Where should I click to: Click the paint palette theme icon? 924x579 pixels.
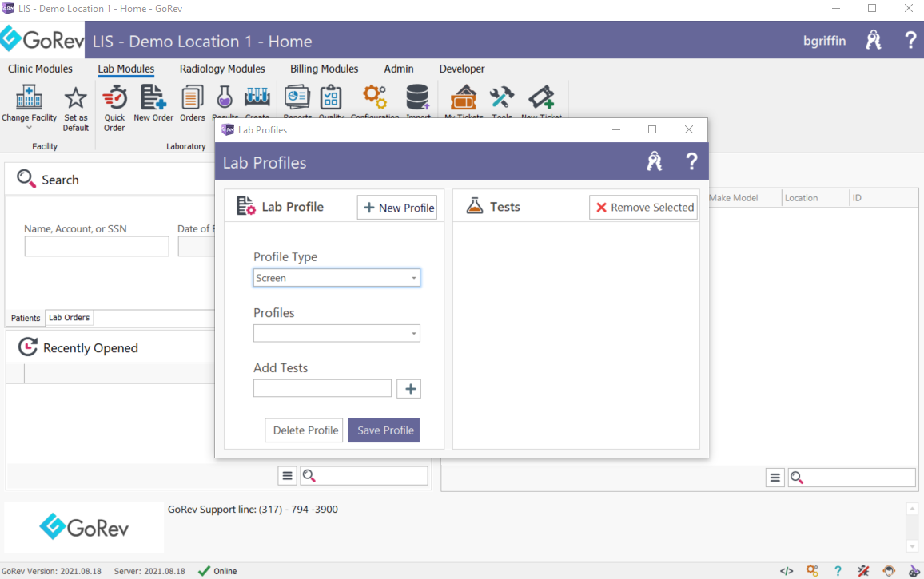[914, 571]
